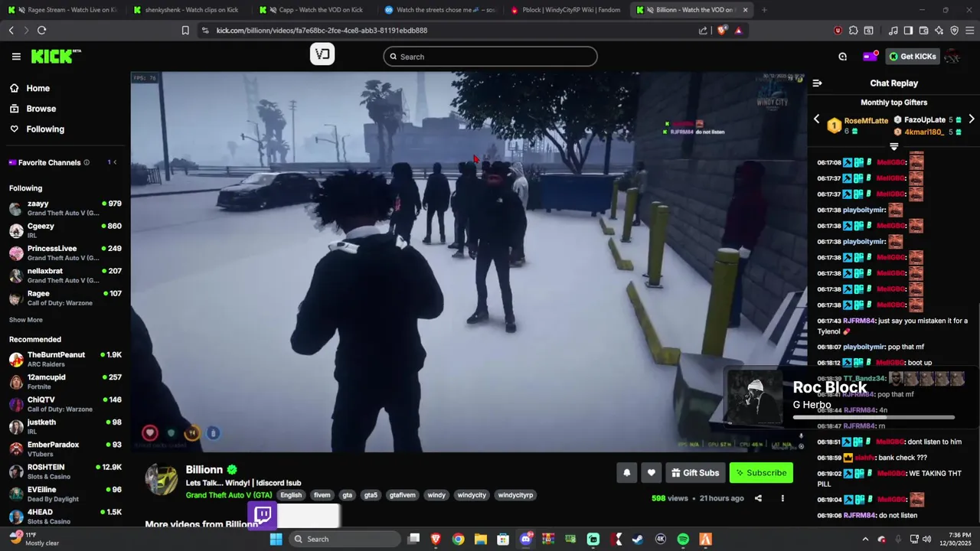Switch to shenkyshenk clips tab
Viewport: 980px width, 551px height.
(x=188, y=10)
